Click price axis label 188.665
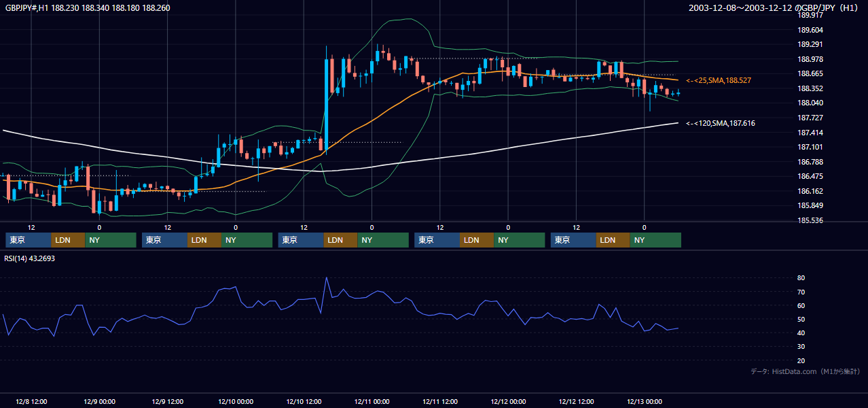 click(x=812, y=74)
